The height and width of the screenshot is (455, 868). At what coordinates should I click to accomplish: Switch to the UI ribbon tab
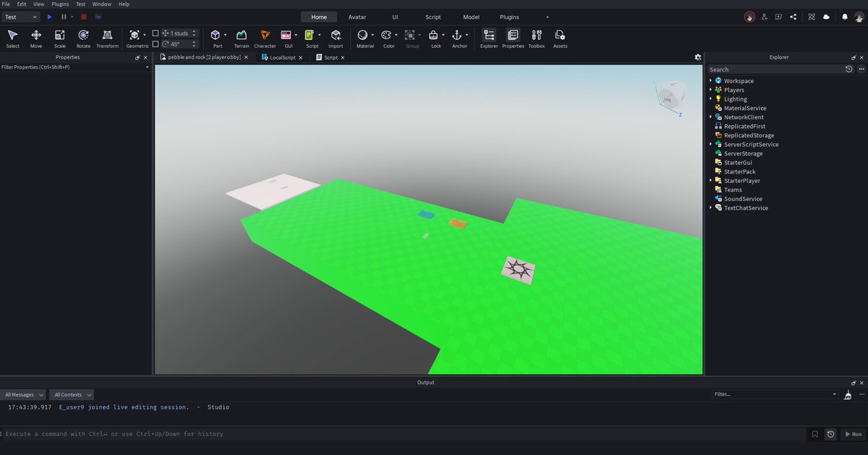(x=395, y=17)
